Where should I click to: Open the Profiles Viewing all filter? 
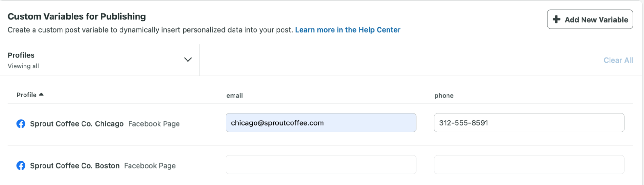(x=100, y=60)
